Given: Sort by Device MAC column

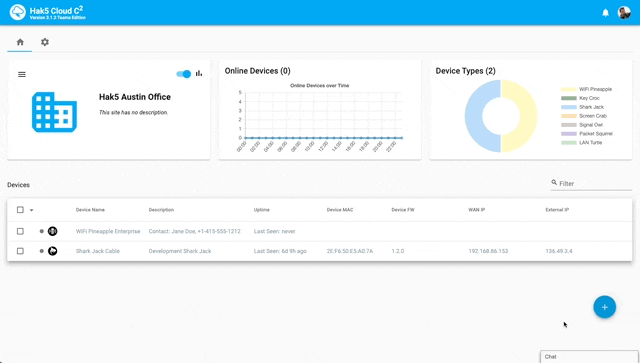Looking at the screenshot, I should [x=340, y=210].
